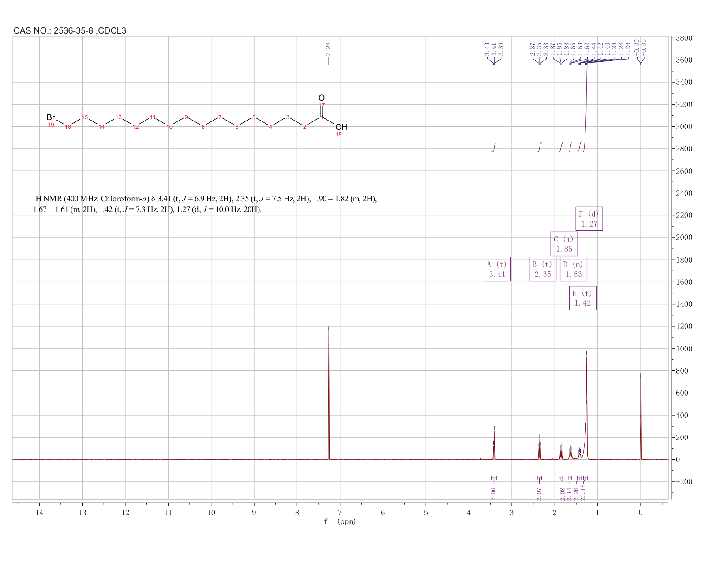The image size is (728, 563).
Task: Click the OH group in structure
Action: (x=341, y=127)
